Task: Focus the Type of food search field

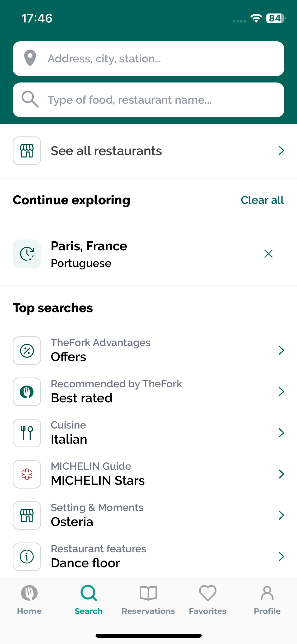Action: pos(148,100)
